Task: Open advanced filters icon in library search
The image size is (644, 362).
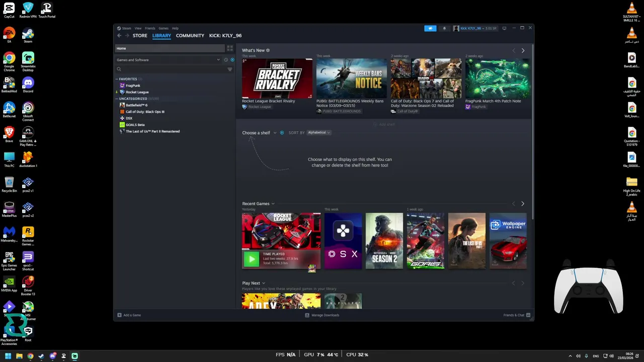Action: point(230,69)
